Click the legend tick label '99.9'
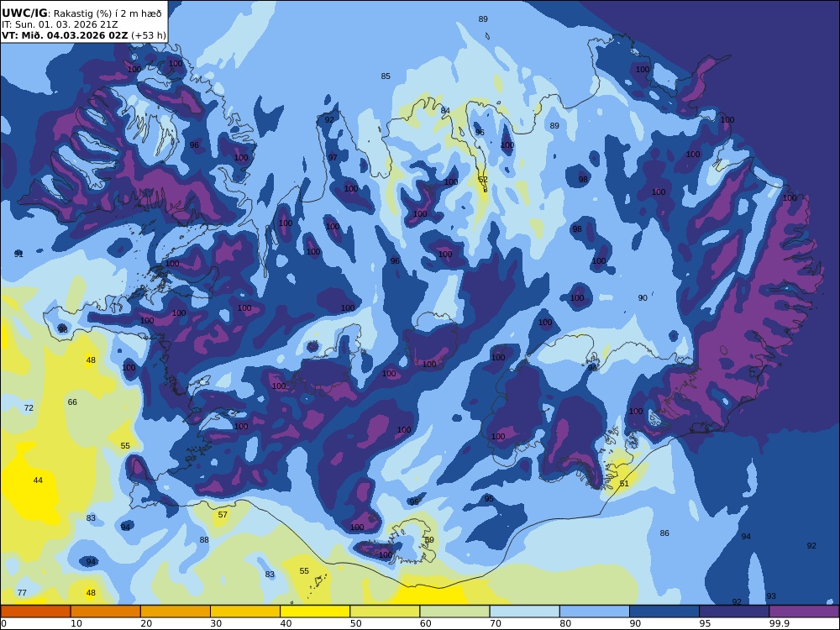Image resolution: width=840 pixels, height=630 pixels. click(779, 623)
